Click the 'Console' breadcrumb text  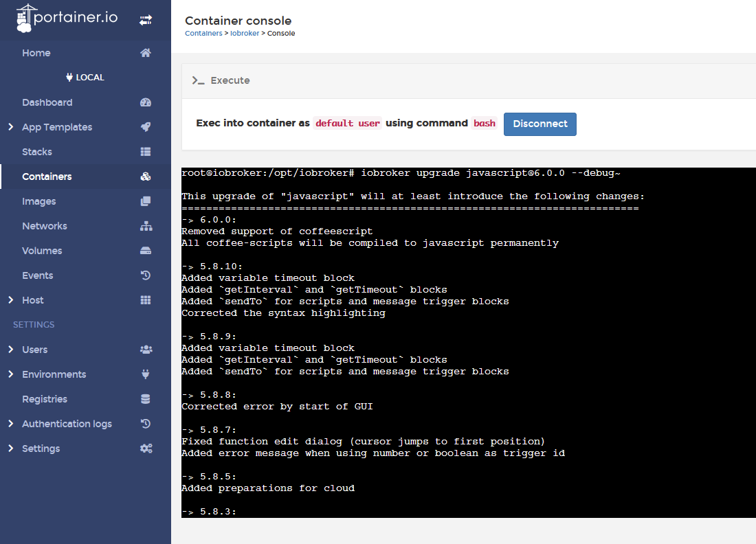coord(281,33)
